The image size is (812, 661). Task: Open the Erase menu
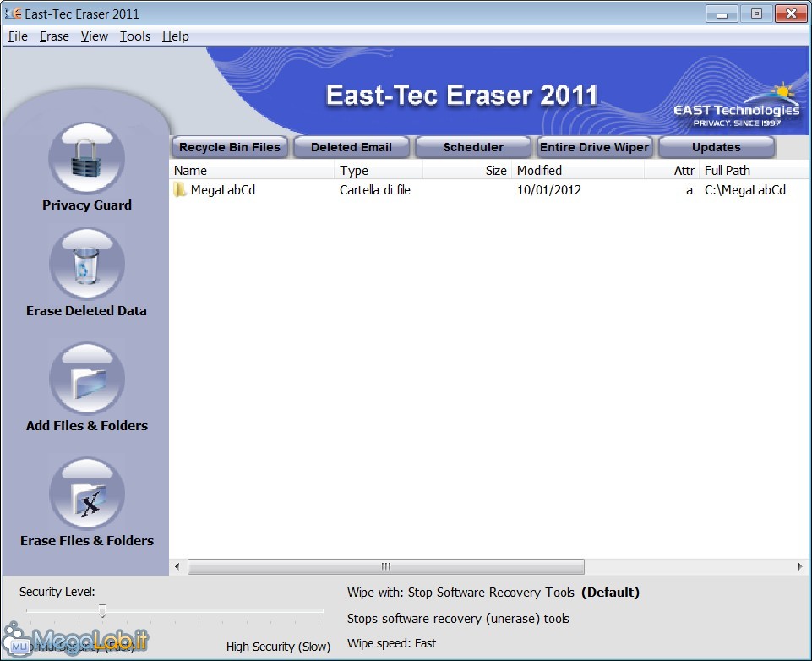pos(54,36)
